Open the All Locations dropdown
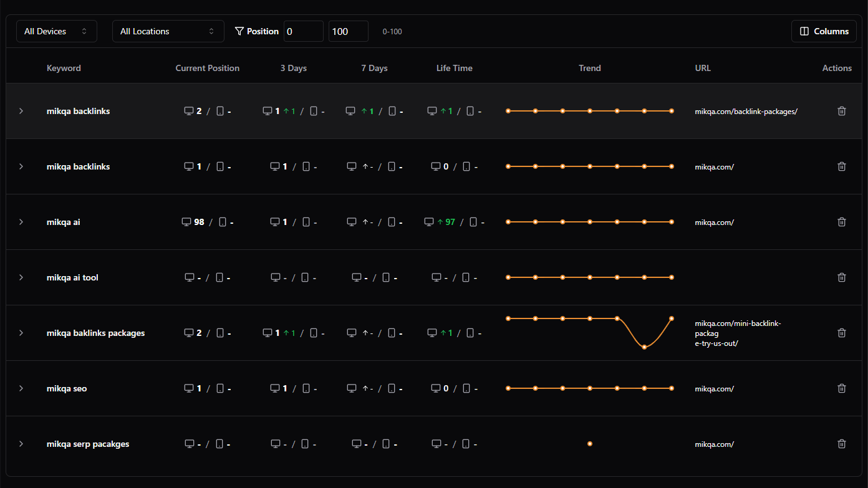868x488 pixels. tap(168, 31)
